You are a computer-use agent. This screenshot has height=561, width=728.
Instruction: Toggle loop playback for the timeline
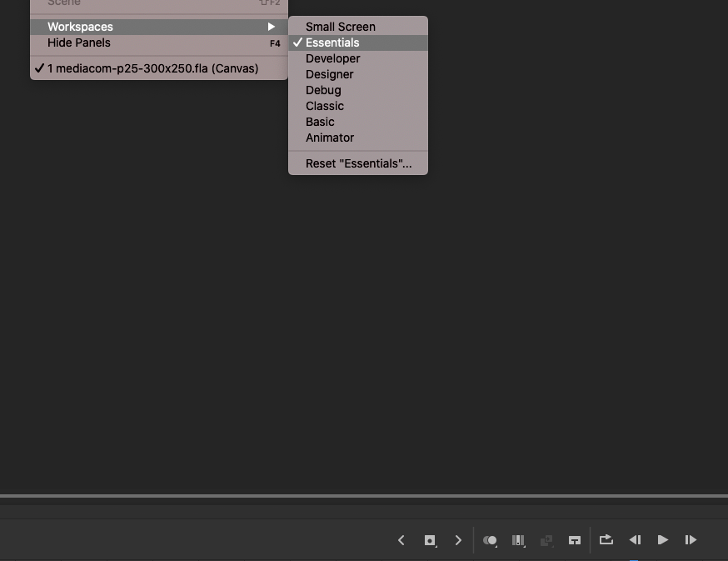pos(606,540)
